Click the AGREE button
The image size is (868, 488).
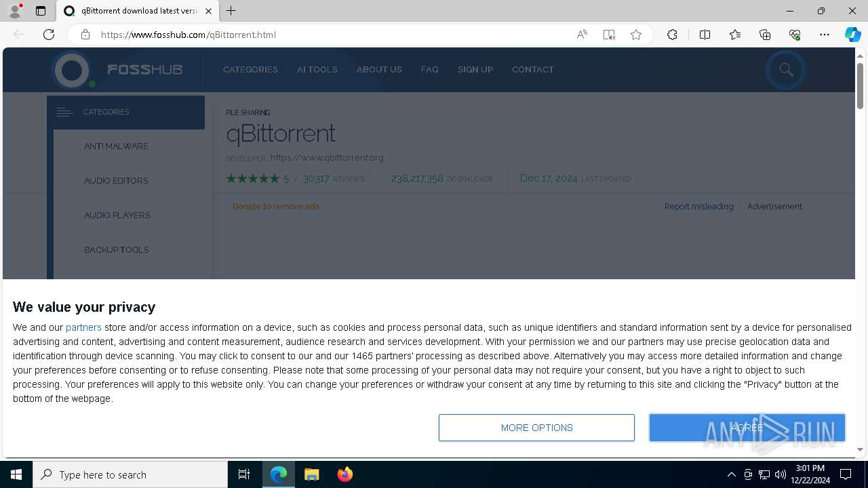point(747,428)
